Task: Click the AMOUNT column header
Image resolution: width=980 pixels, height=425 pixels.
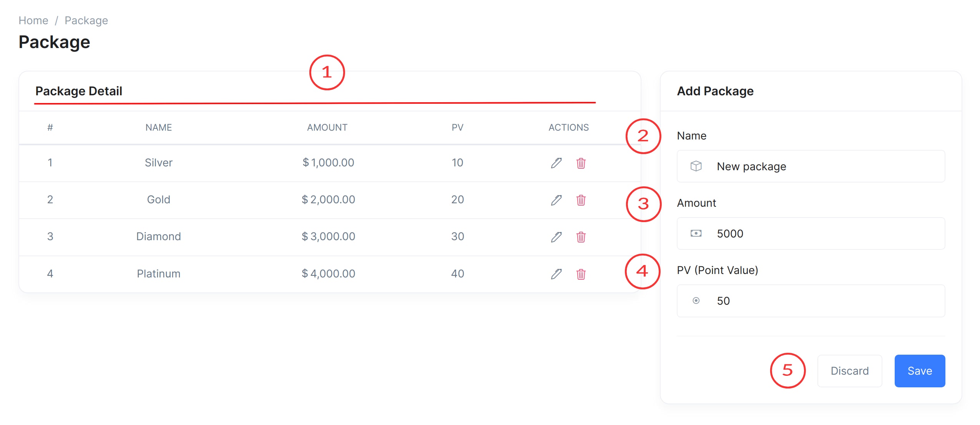Action: (327, 128)
